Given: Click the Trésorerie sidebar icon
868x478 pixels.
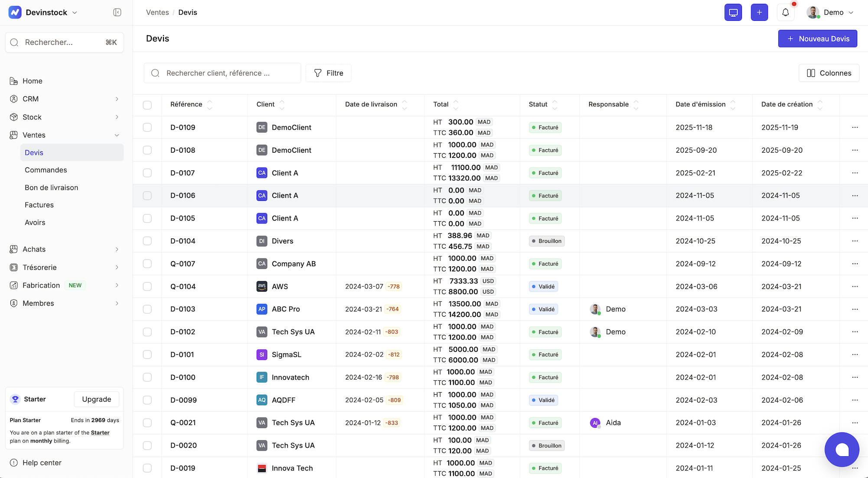Looking at the screenshot, I should tap(14, 268).
